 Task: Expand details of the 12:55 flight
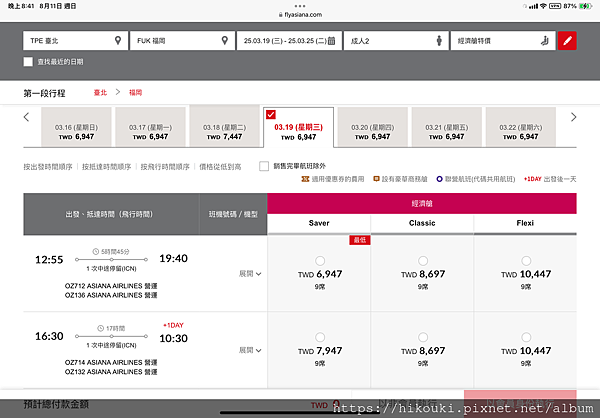(250, 274)
